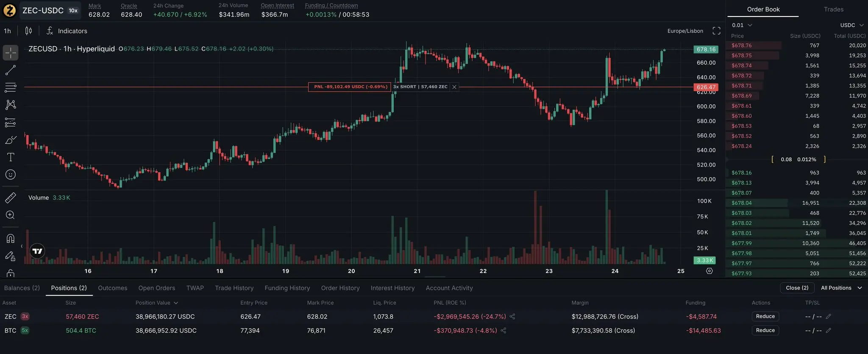Switch to the Trades tab
The image size is (868, 354).
(x=833, y=9)
